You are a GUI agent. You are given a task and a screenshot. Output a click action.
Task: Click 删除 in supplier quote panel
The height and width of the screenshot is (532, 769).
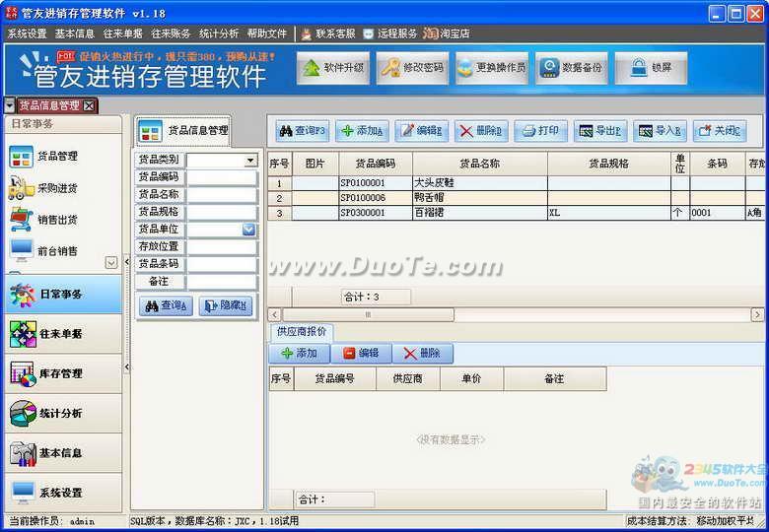click(x=422, y=354)
